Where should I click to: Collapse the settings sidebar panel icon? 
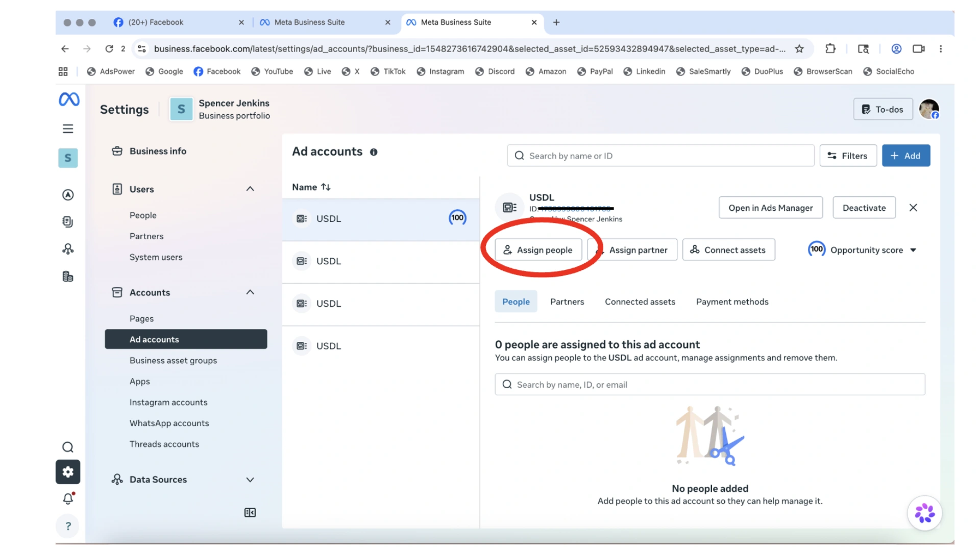[x=250, y=513]
